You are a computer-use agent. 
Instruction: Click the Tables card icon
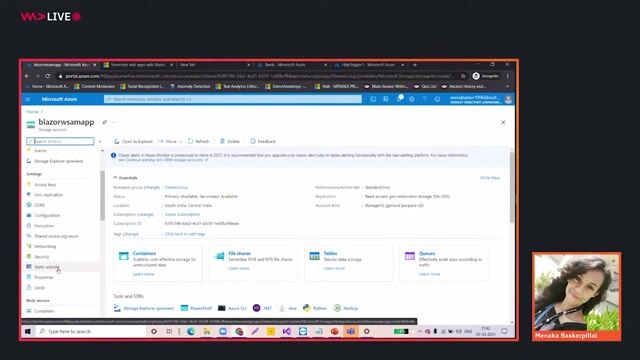coord(314,256)
